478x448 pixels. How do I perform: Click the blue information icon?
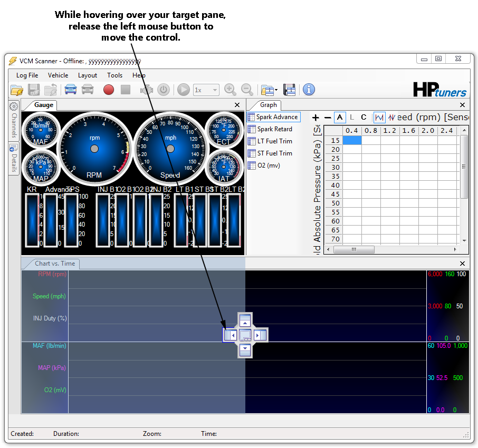click(309, 90)
